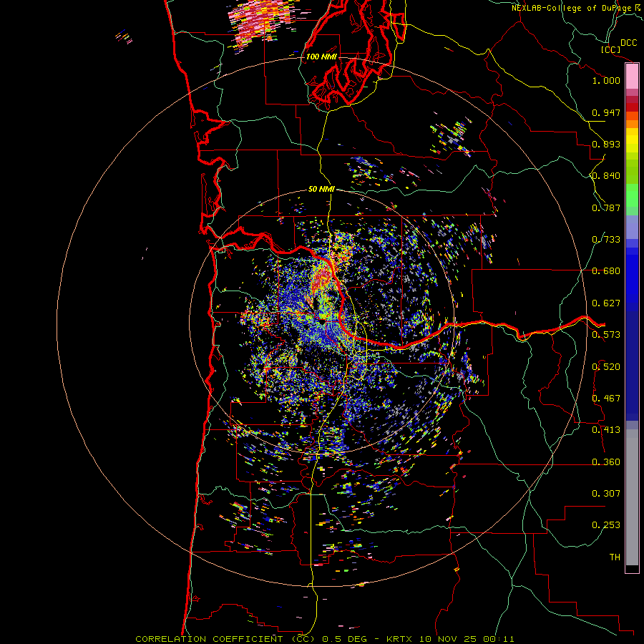Image resolution: width=644 pixels, height=644 pixels.
Task: Select the 0.413 color scale value
Action: [x=606, y=430]
